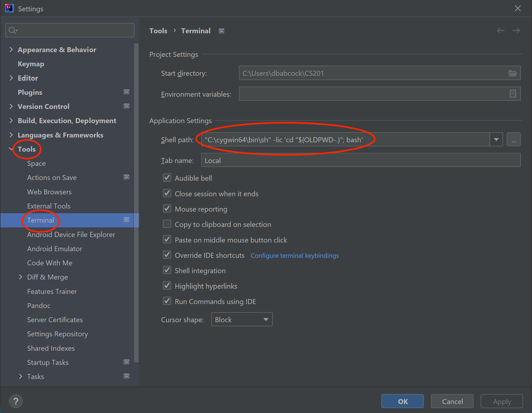Expand the Tasks subsection
The width and height of the screenshot is (532, 413).
point(21,376)
